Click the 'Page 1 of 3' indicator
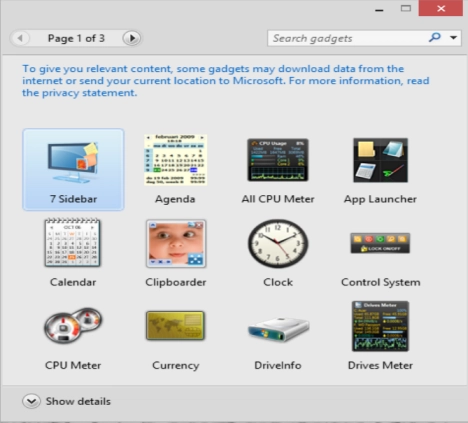468x423 pixels. coord(76,38)
